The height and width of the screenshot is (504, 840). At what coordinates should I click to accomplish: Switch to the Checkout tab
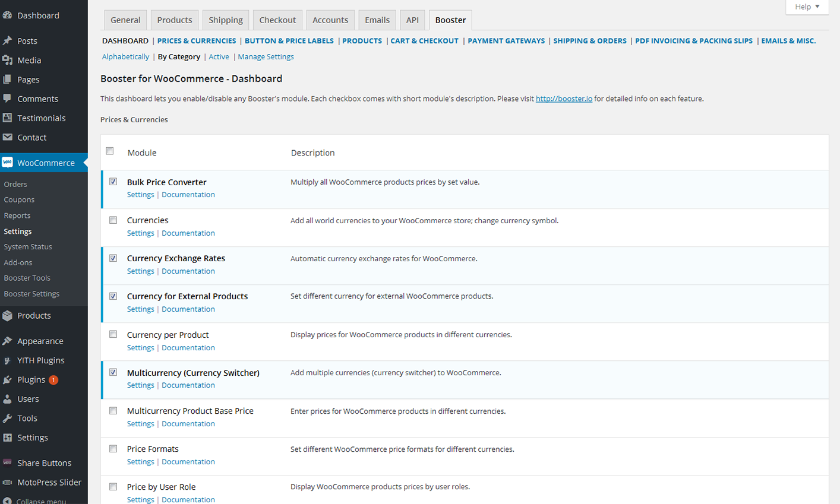277,20
